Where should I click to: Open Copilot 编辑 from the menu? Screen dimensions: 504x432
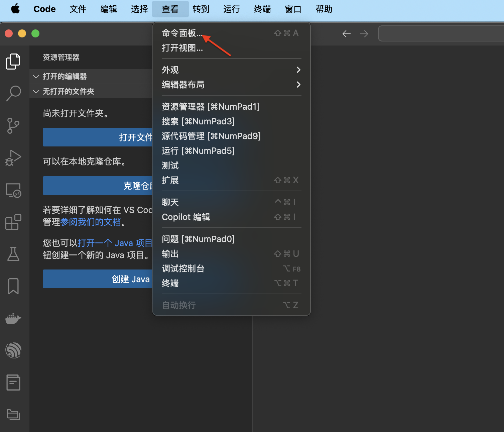(232, 217)
